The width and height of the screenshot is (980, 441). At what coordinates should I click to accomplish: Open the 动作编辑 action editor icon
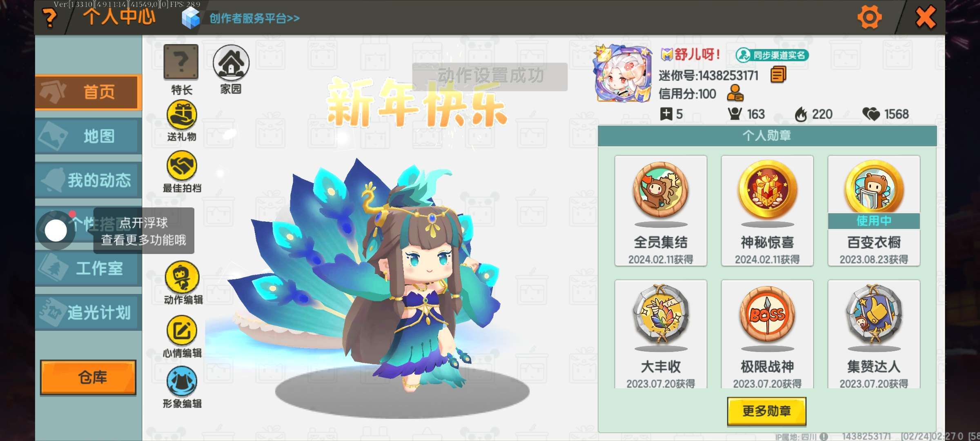[x=182, y=277]
